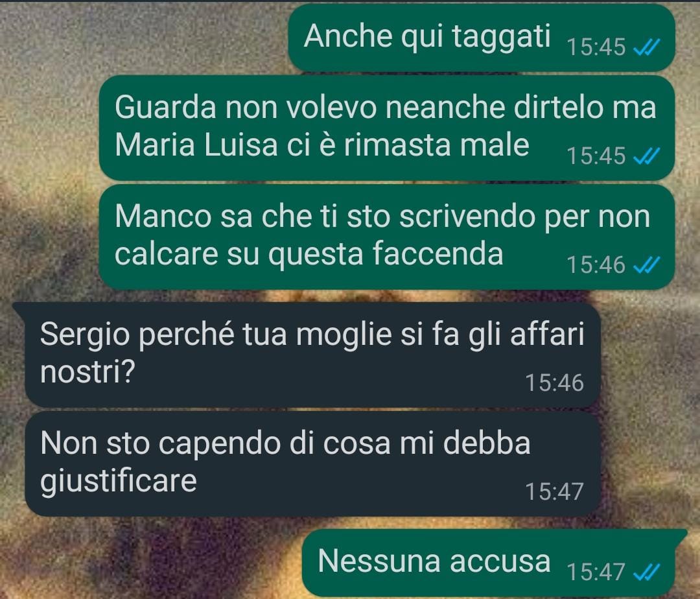Click the 15:47 timestamp on 'giustificare' message
The height and width of the screenshot is (599, 700).
pos(554,492)
